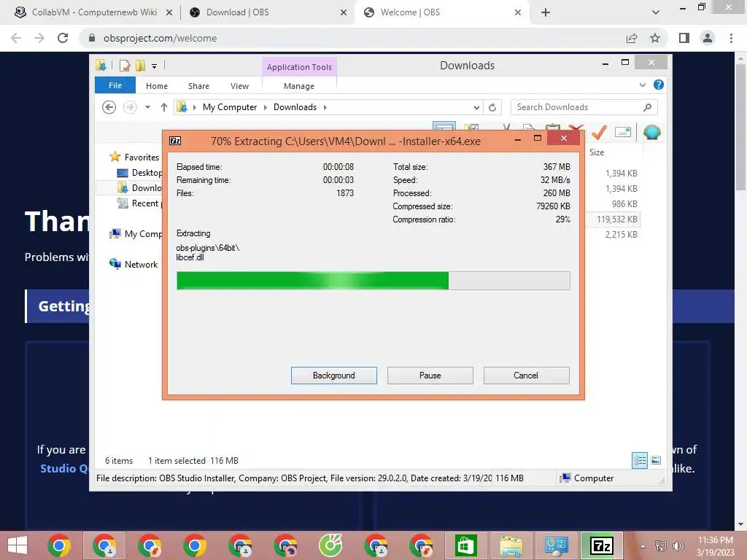Refresh the Downloads folder address bar
This screenshot has height=560, width=747.
coord(492,107)
